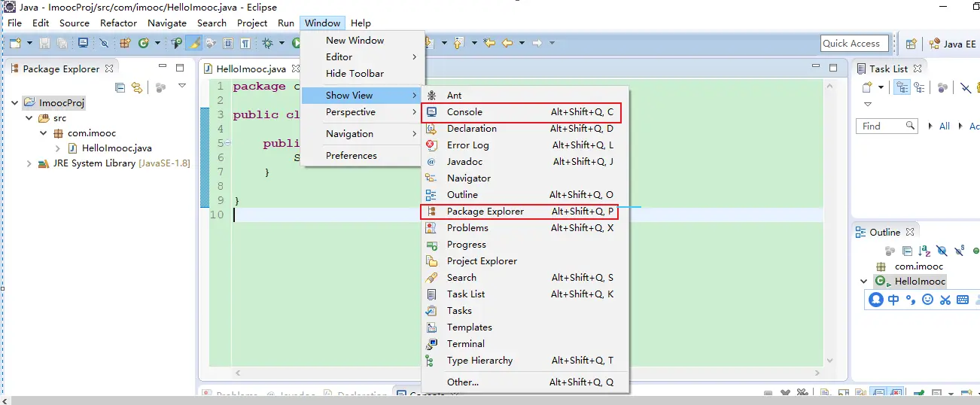The width and height of the screenshot is (980, 405).
Task: Click the Open Perspective icon
Action: click(x=911, y=44)
